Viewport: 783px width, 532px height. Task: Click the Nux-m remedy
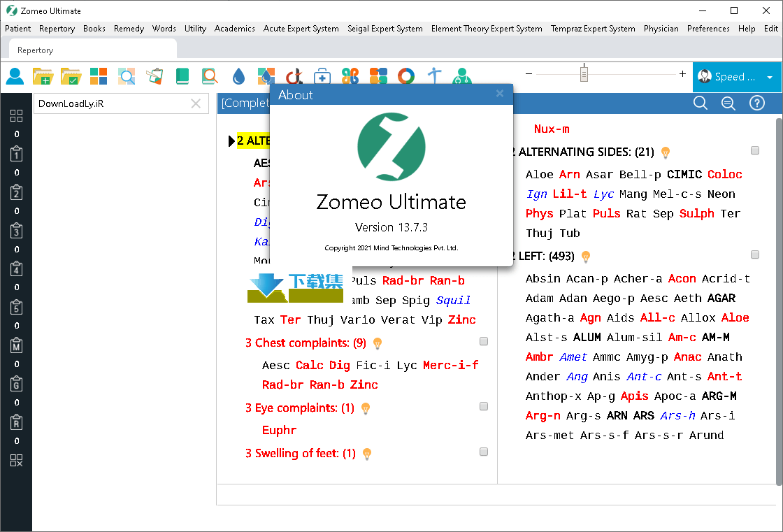coord(552,129)
